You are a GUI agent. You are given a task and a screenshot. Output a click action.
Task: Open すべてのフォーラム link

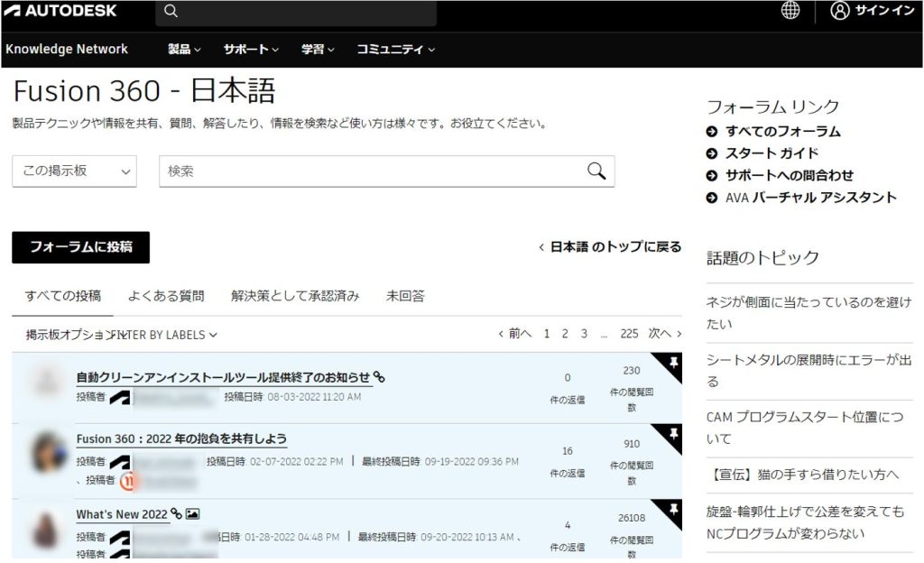pyautogui.click(x=783, y=132)
